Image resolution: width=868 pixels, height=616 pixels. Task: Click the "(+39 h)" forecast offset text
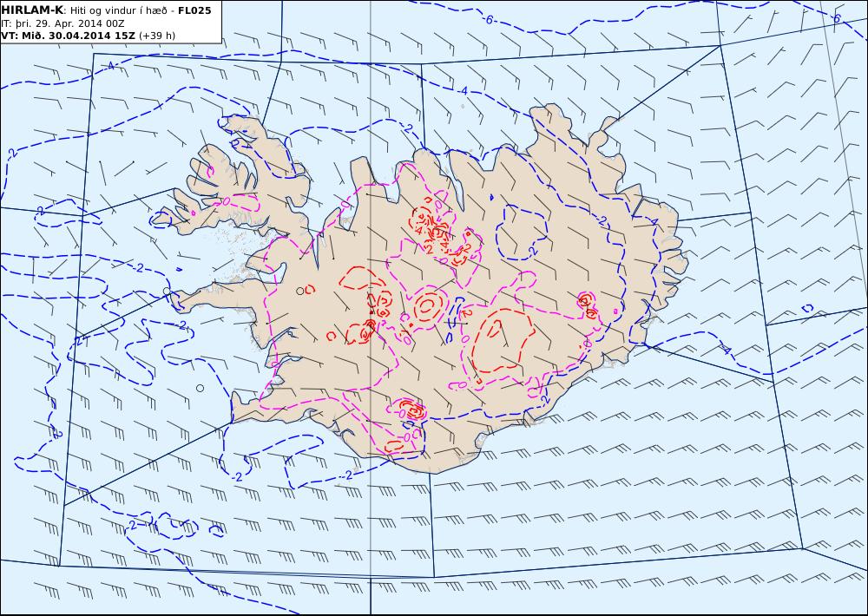click(156, 36)
